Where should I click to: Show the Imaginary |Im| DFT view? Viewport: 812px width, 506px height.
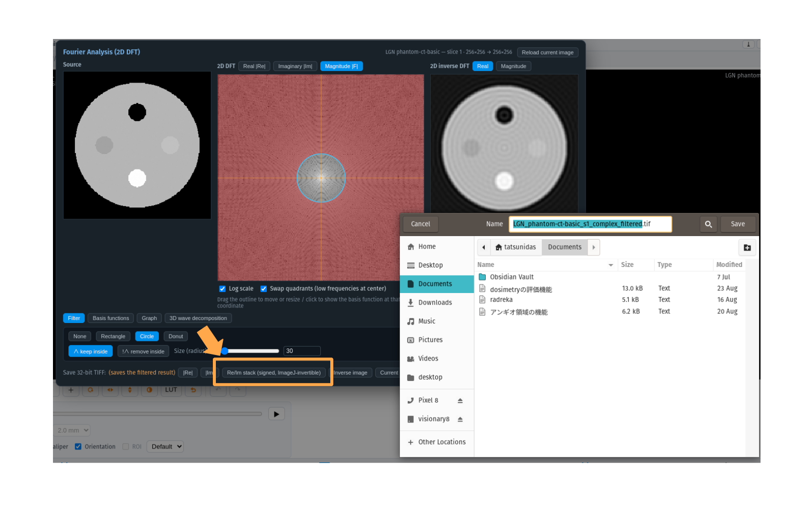(295, 66)
